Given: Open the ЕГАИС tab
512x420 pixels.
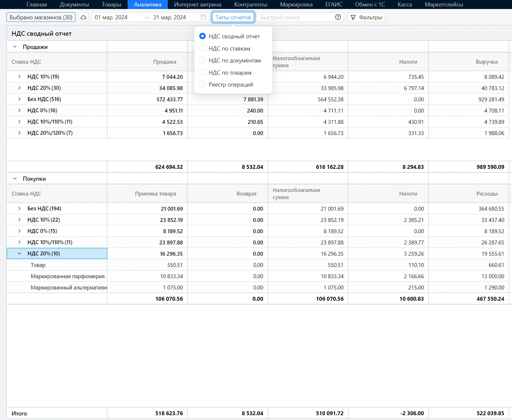Looking at the screenshot, I should pos(334,5).
